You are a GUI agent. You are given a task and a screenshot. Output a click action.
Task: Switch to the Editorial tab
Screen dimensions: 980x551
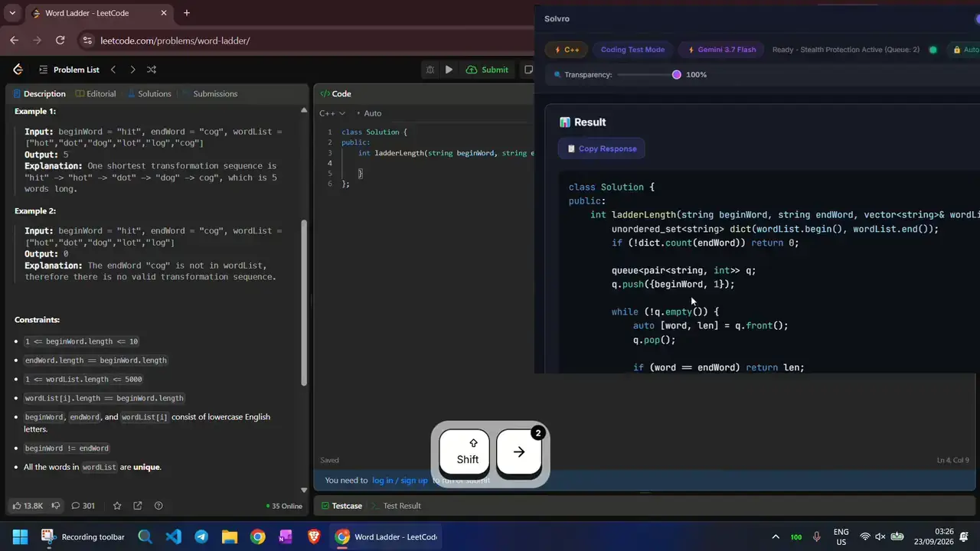[96, 94]
